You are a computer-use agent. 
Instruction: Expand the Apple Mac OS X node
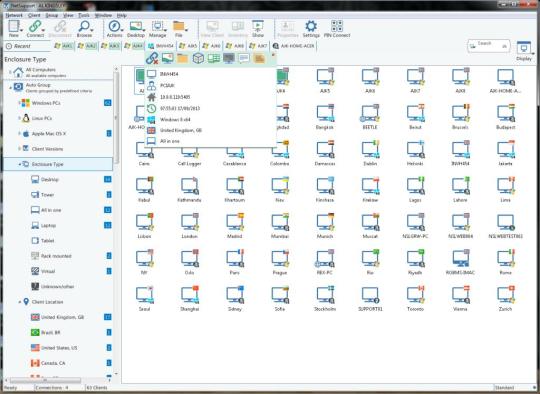[x=19, y=133]
